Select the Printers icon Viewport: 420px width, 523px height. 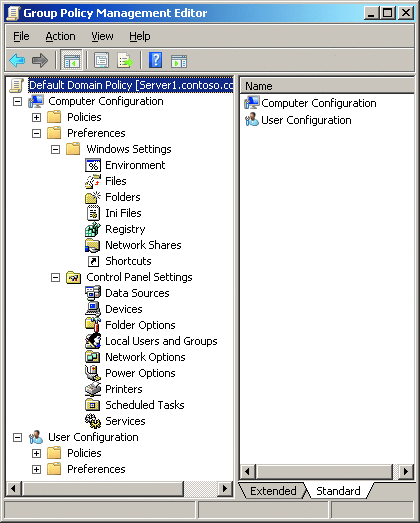click(93, 389)
